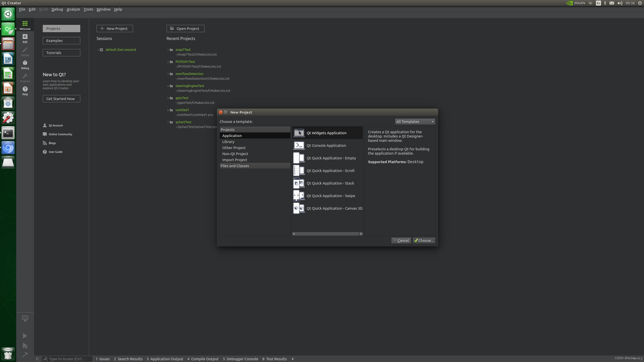Launch Terminal from Ubuntu dock
The width and height of the screenshot is (644, 362).
click(8, 133)
